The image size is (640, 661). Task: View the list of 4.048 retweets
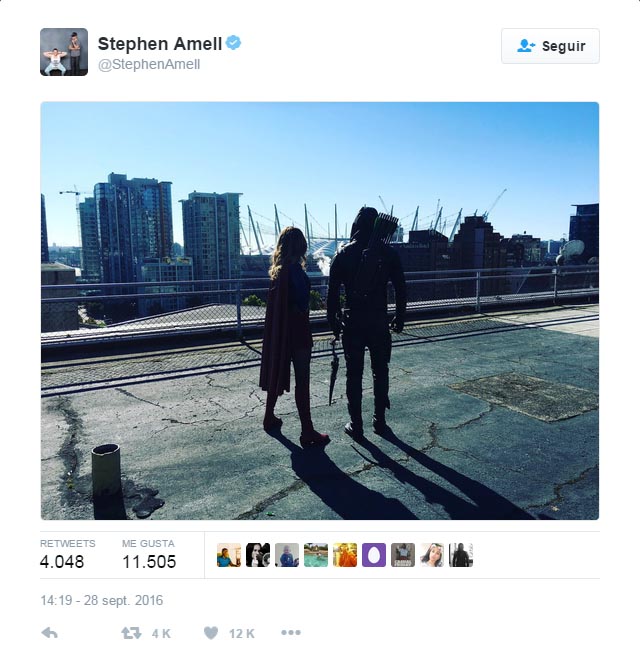click(x=67, y=555)
